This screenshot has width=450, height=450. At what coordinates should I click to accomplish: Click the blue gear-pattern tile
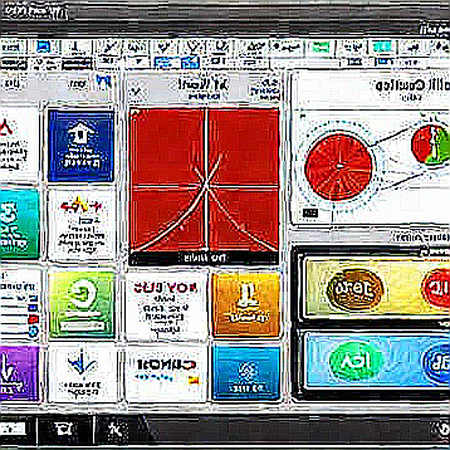point(246,372)
